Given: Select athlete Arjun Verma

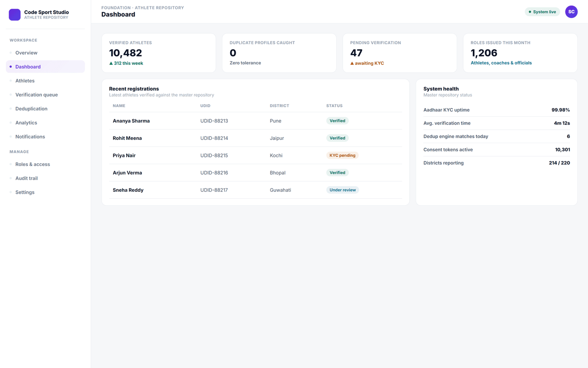Looking at the screenshot, I should 127,173.
